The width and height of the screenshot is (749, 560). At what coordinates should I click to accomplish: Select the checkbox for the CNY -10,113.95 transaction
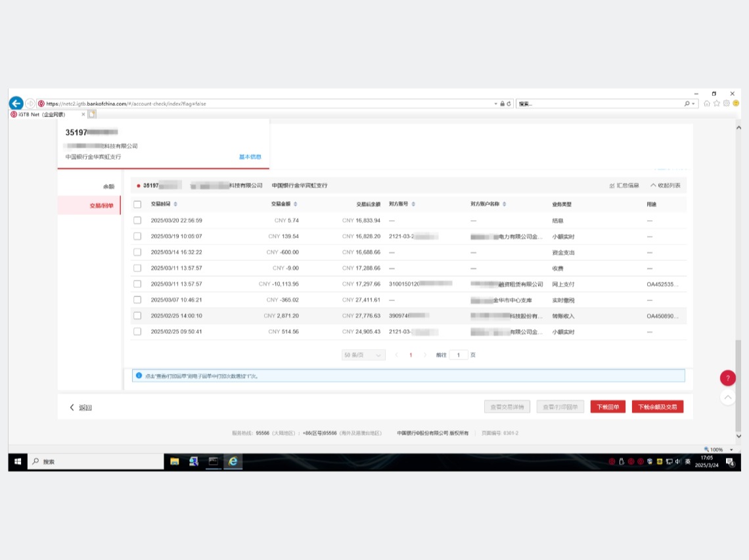137,284
